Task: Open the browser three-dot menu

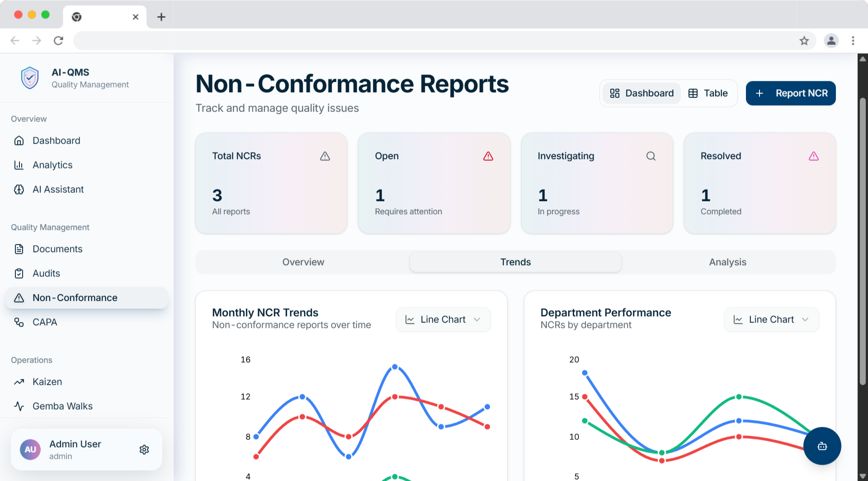Action: click(x=853, y=41)
